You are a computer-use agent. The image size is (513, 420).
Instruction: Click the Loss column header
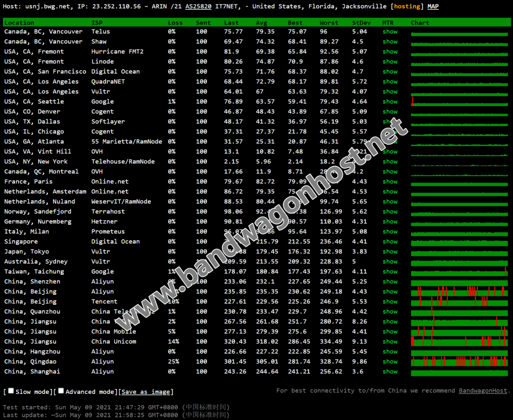coord(175,23)
